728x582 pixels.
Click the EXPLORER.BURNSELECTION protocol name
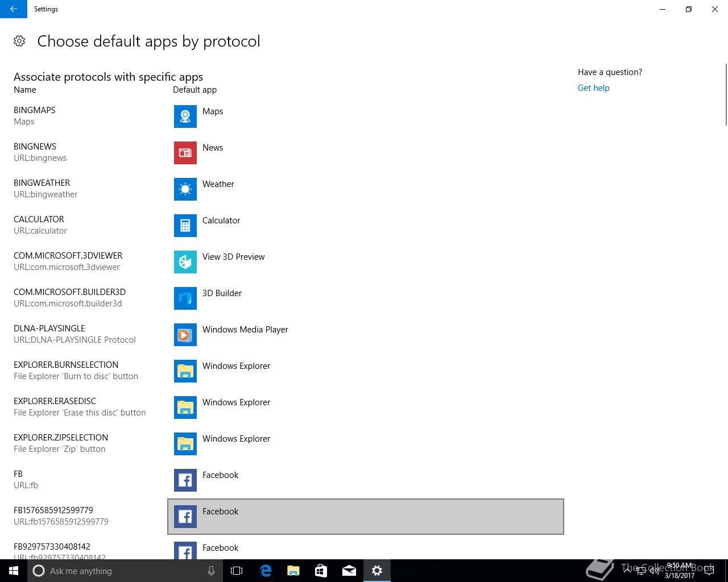coord(66,365)
